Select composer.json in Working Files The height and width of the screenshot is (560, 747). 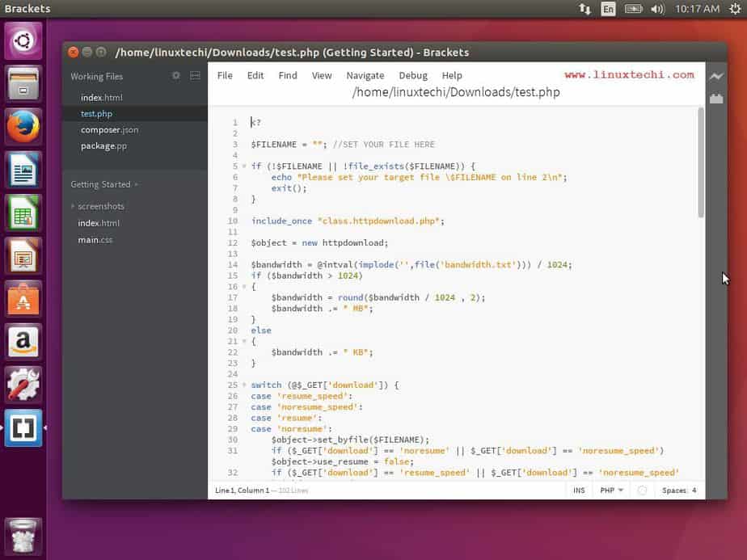135,130
